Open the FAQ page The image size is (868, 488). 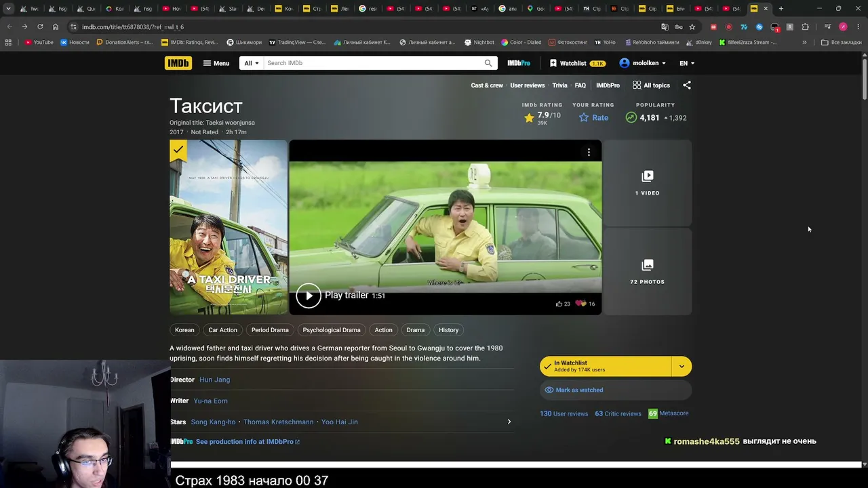580,85
